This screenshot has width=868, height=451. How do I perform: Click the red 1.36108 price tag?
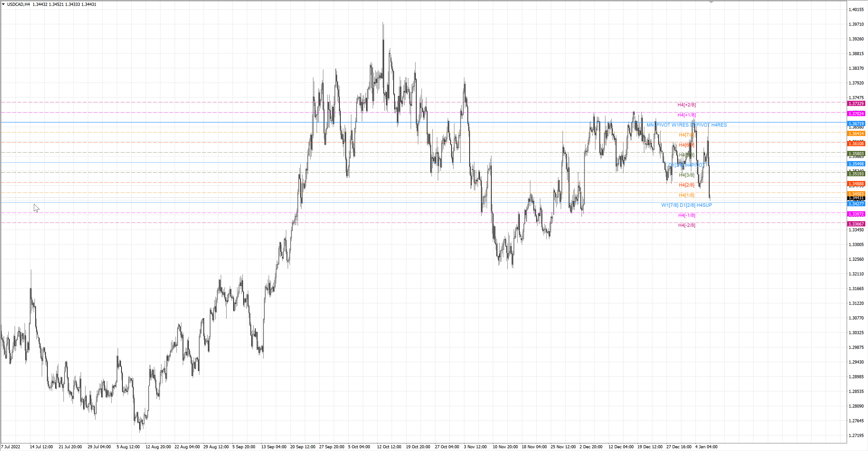tap(856, 144)
